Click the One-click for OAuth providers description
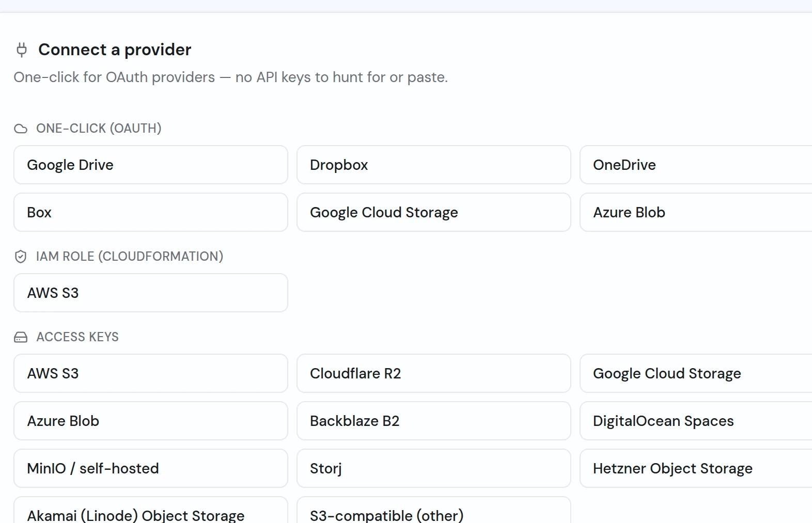This screenshot has width=812, height=523. [x=231, y=77]
